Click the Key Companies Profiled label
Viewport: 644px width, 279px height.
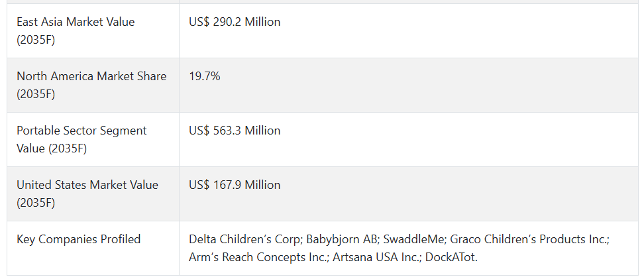coord(78,239)
